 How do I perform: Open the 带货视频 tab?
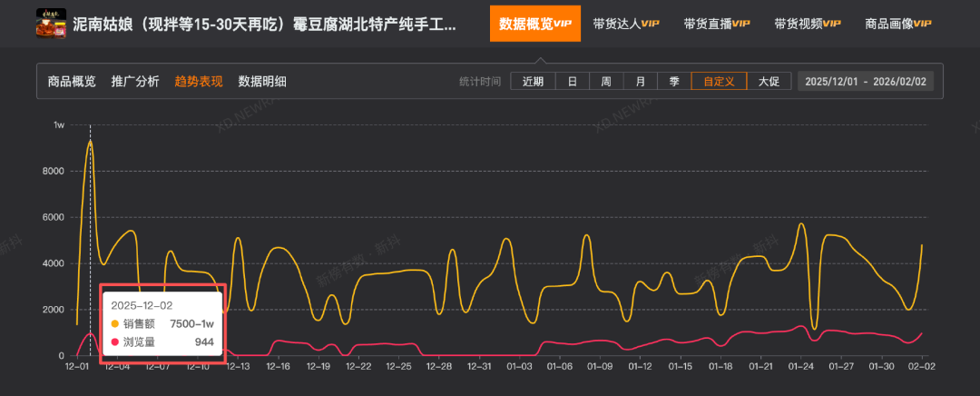(807, 23)
